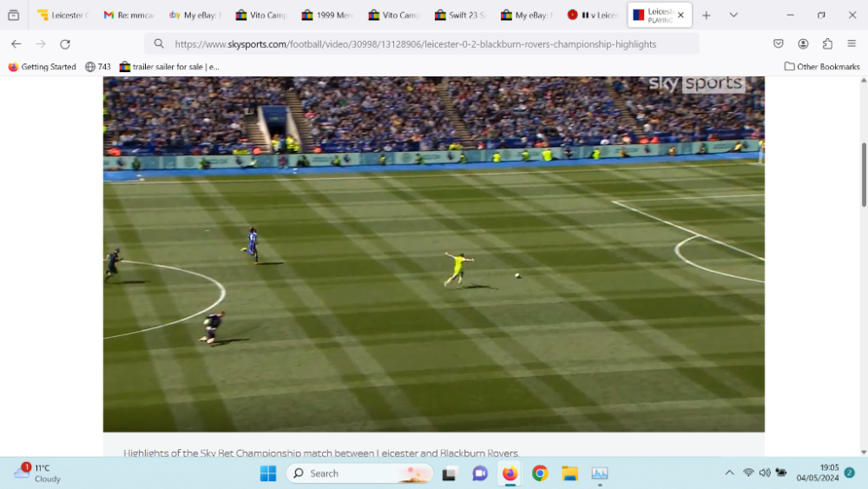Switch to the Gmail tab

(128, 15)
